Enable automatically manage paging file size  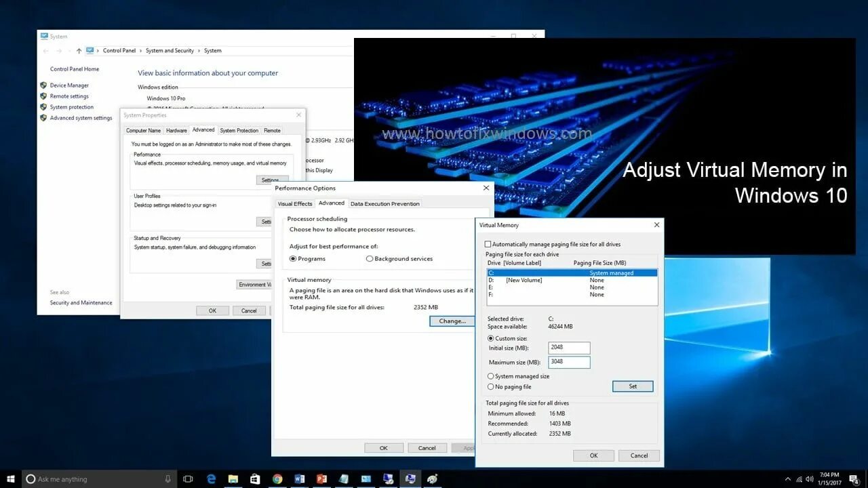(x=488, y=244)
